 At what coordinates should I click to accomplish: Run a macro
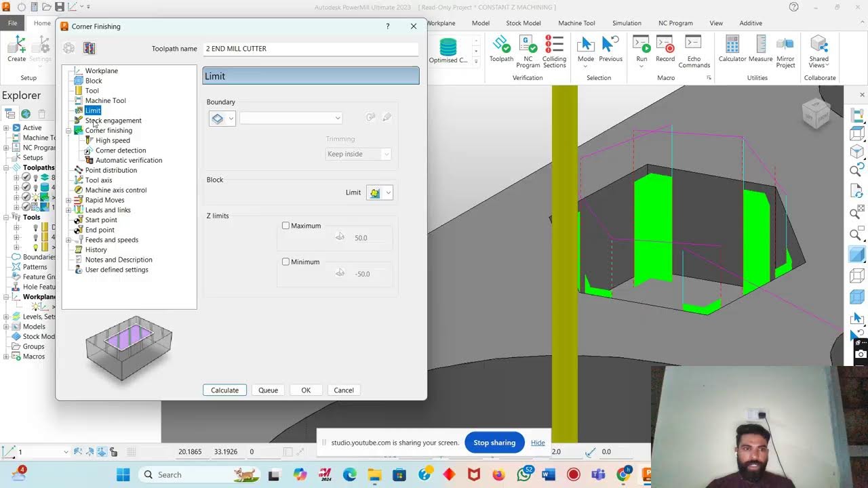(x=642, y=51)
